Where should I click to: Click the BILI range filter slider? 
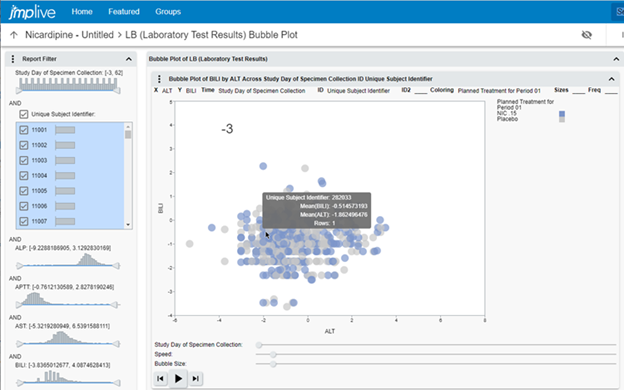pyautogui.click(x=68, y=382)
